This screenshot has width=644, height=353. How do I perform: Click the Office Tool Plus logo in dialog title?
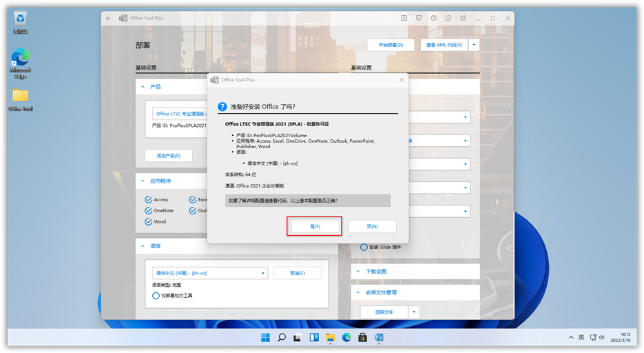point(214,80)
